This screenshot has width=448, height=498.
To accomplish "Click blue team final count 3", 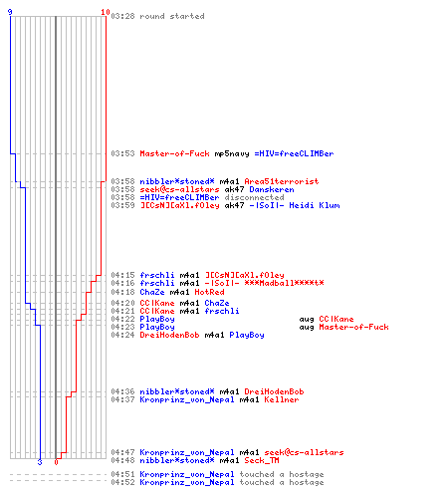I will (x=40, y=462).
